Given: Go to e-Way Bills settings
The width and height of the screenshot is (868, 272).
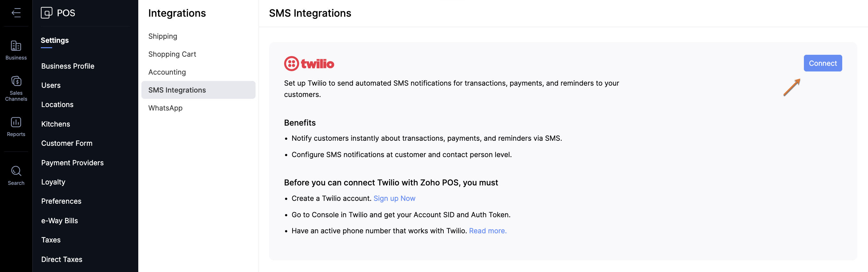Looking at the screenshot, I should 59,221.
